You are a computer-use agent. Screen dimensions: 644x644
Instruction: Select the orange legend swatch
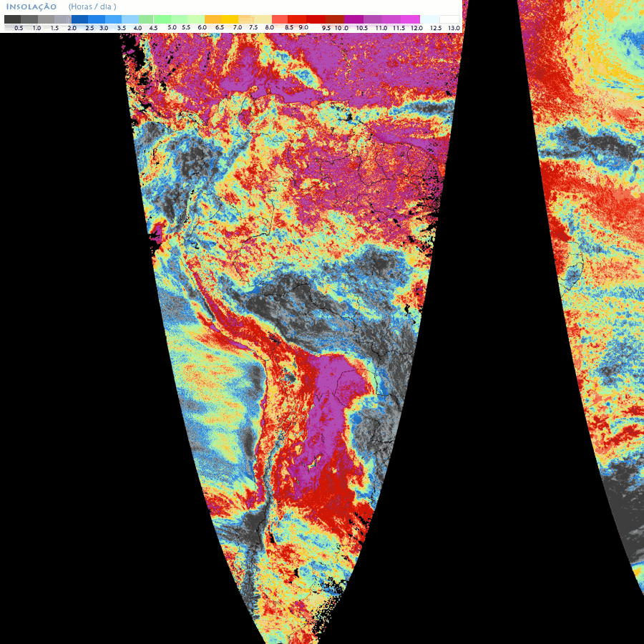[213, 19]
